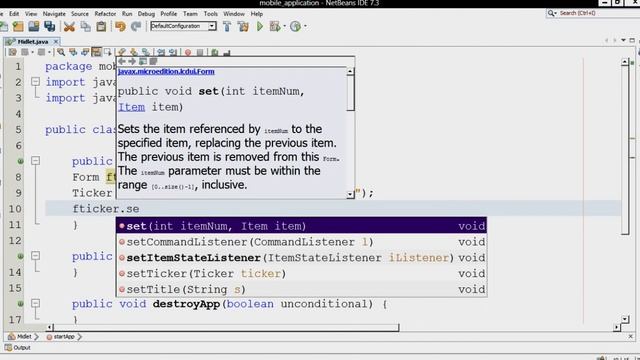
Task: Select setTitle(String s) completion entry
Action: tap(301, 289)
